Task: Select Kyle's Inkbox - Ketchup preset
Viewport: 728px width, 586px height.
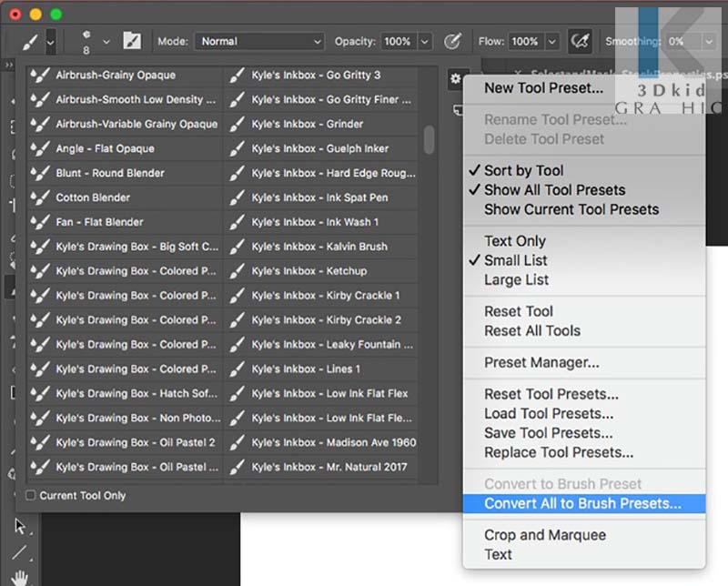Action: (321, 271)
